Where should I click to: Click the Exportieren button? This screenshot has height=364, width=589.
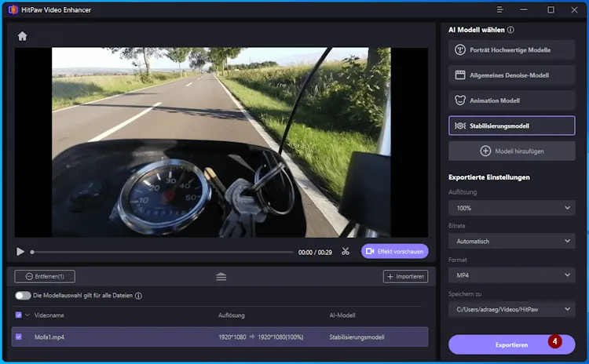click(x=511, y=344)
